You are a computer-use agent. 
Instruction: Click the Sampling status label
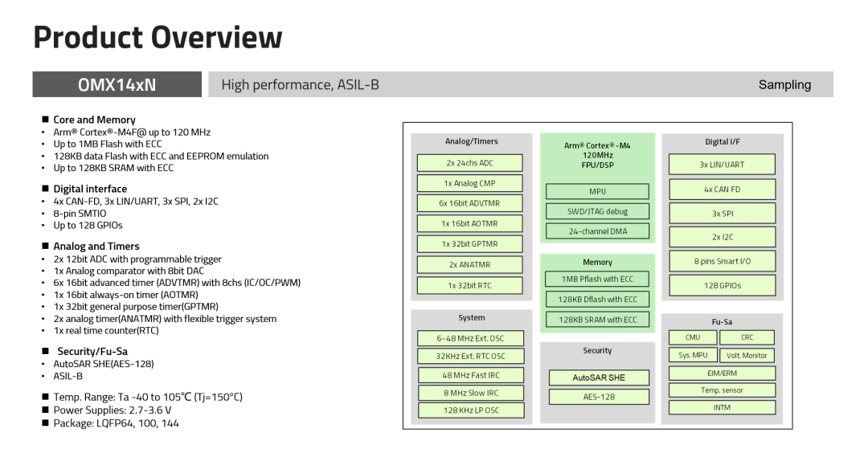point(784,84)
